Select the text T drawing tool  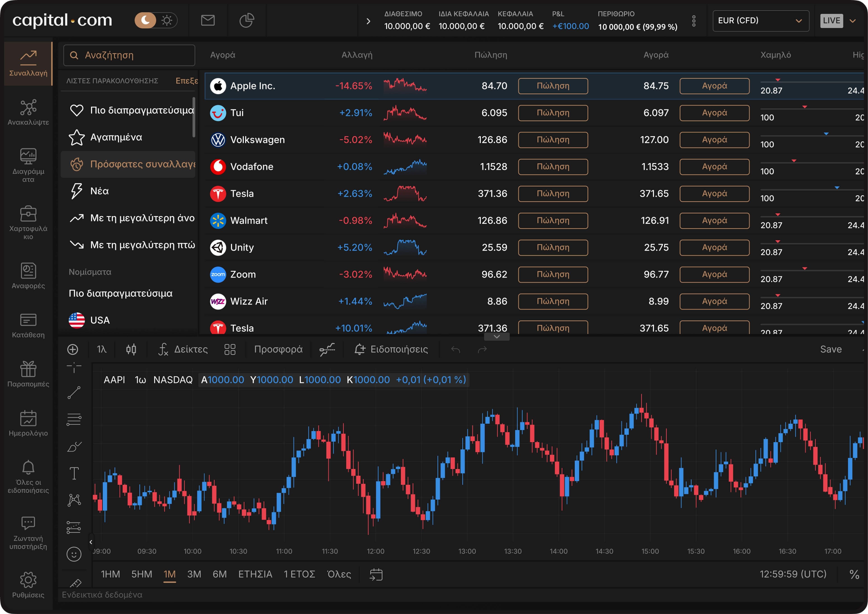(74, 473)
